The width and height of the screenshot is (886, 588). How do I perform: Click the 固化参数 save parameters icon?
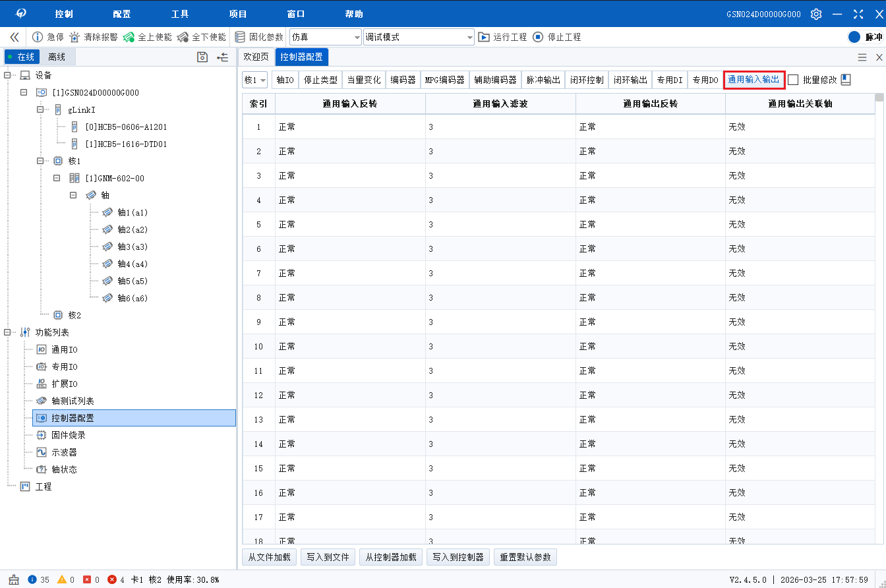point(240,37)
